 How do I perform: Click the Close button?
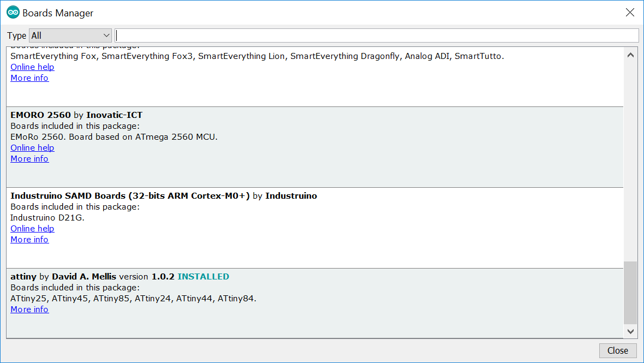(618, 350)
